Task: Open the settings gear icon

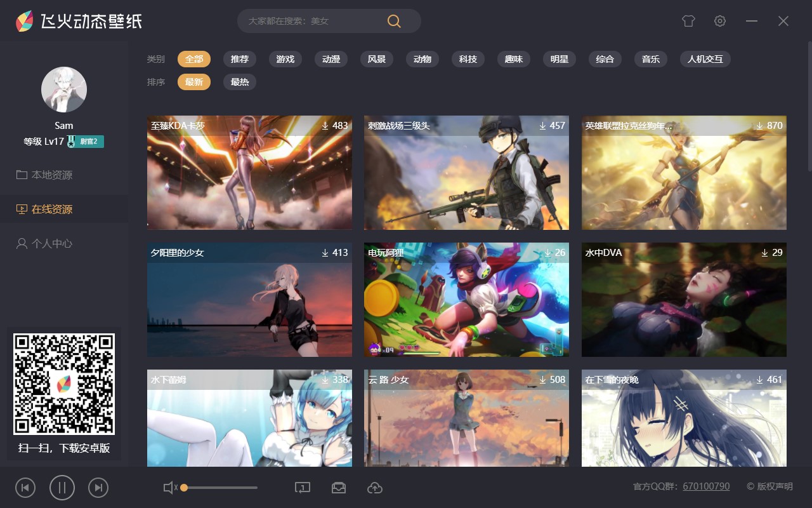Action: 720,21
